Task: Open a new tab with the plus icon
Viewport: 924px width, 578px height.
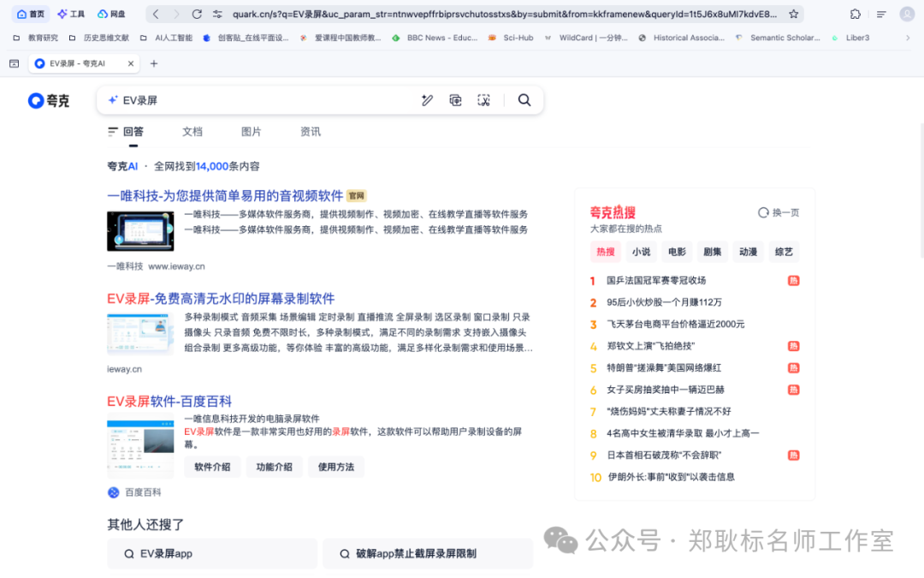Action: tap(154, 63)
